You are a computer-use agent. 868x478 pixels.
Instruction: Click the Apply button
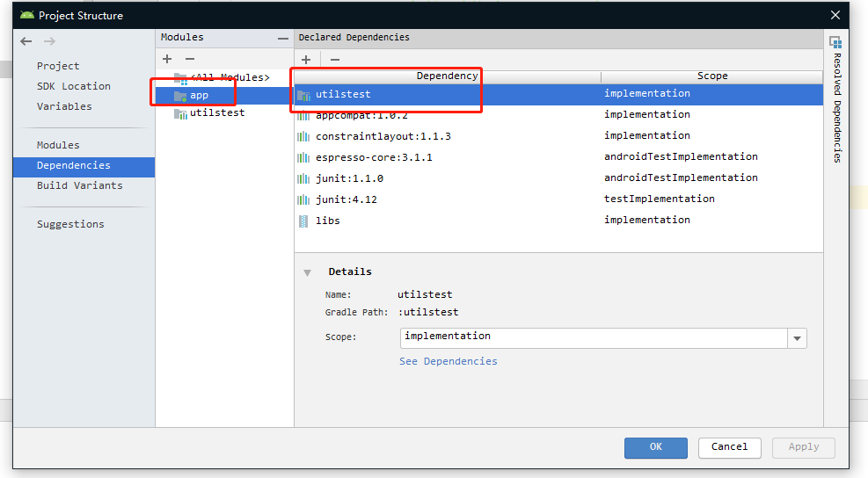pos(804,447)
